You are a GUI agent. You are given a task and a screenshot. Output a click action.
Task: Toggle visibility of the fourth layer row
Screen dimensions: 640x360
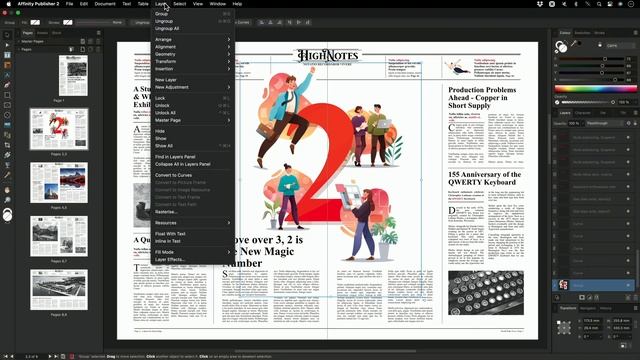[x=628, y=174]
